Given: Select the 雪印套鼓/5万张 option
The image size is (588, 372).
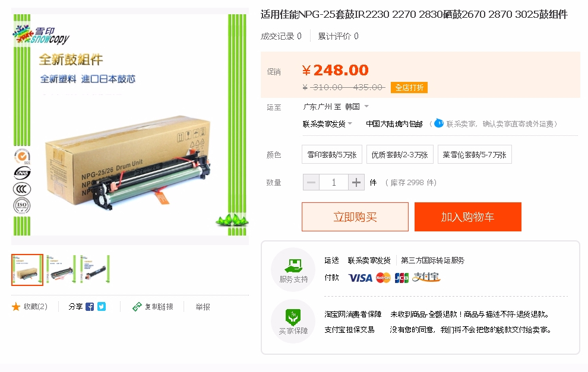Looking at the screenshot, I should (332, 154).
